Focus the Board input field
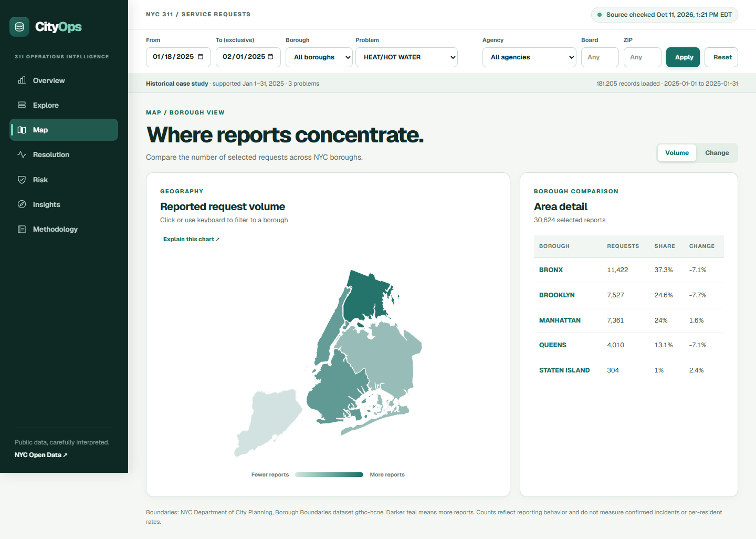Image resolution: width=756 pixels, height=539 pixels. click(600, 57)
